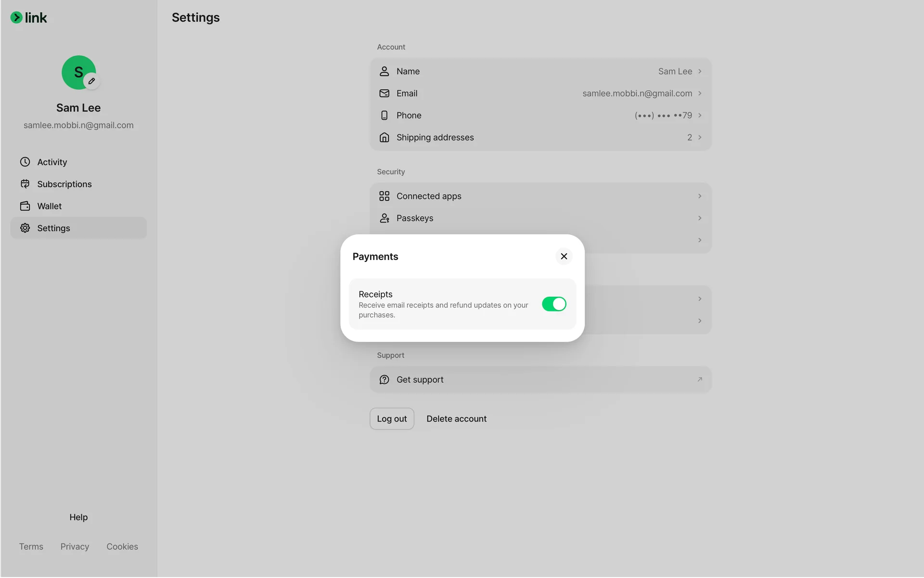Viewport: 924px width, 578px height.
Task: Click the pencil edit avatar icon
Action: (x=91, y=81)
